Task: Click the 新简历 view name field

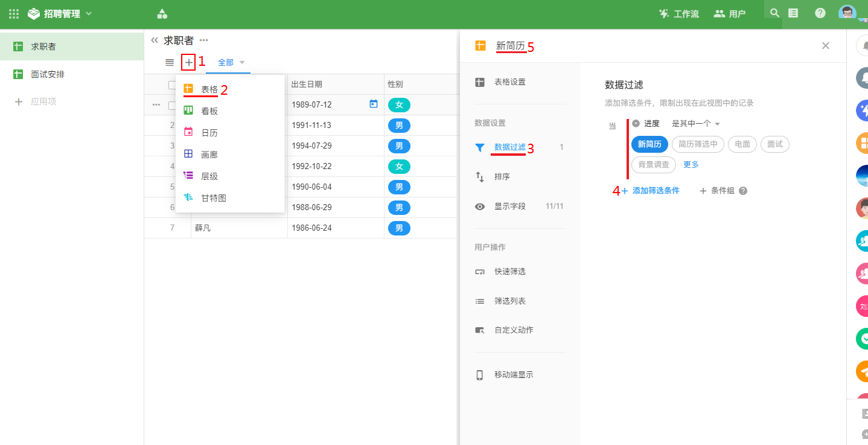Action: click(x=511, y=45)
